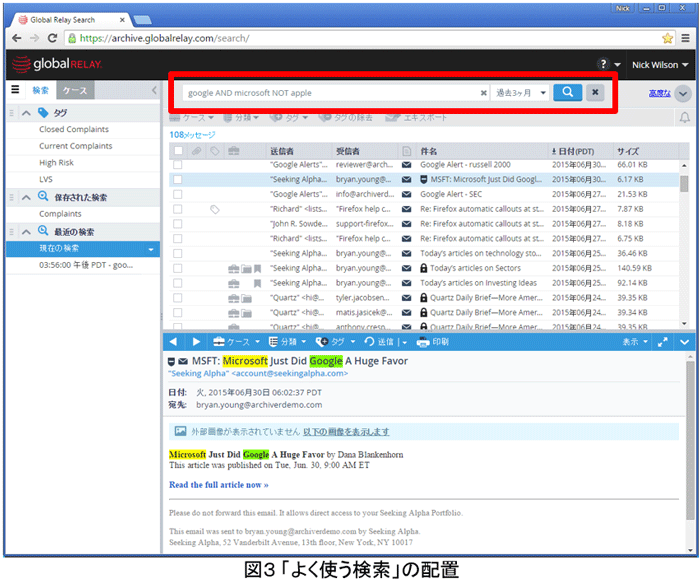Open the 分類 menu in the blue preview toolbar
Image resolution: width=700 pixels, height=581 pixels.
288,342
